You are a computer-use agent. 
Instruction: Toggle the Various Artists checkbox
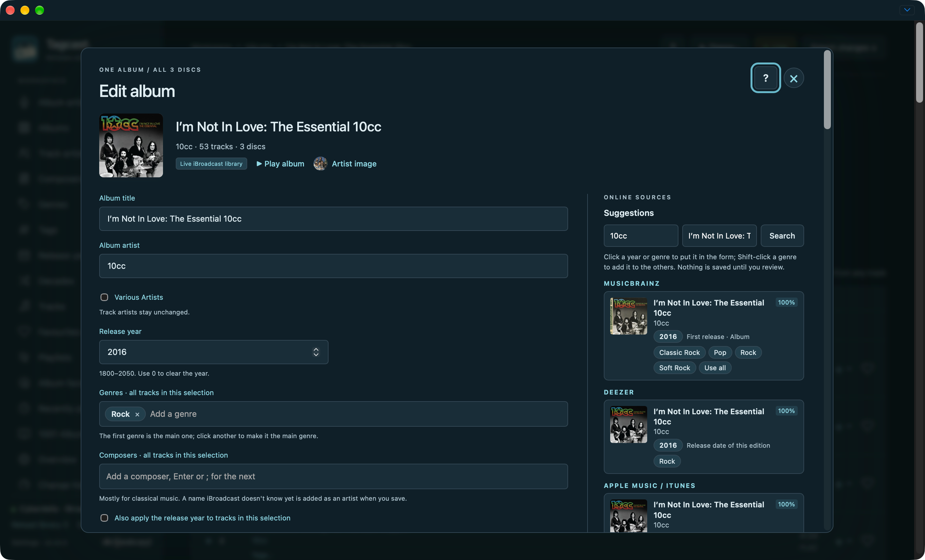pyautogui.click(x=104, y=297)
